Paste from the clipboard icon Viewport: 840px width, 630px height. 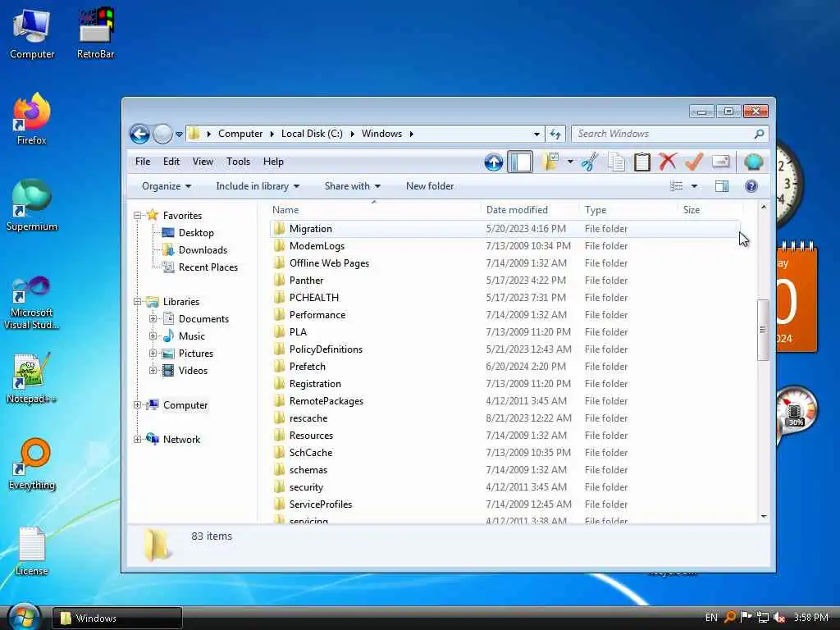(641, 162)
